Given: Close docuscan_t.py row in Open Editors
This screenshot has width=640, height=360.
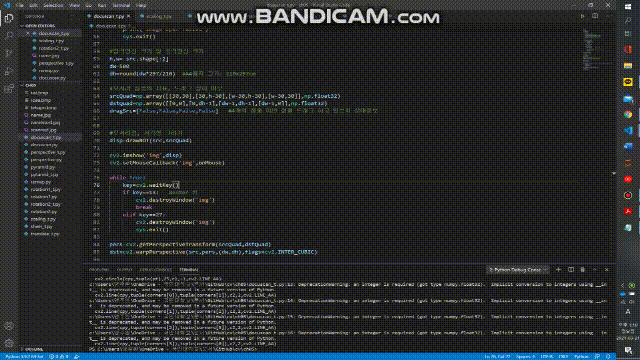Looking at the screenshot, I should 28,33.
